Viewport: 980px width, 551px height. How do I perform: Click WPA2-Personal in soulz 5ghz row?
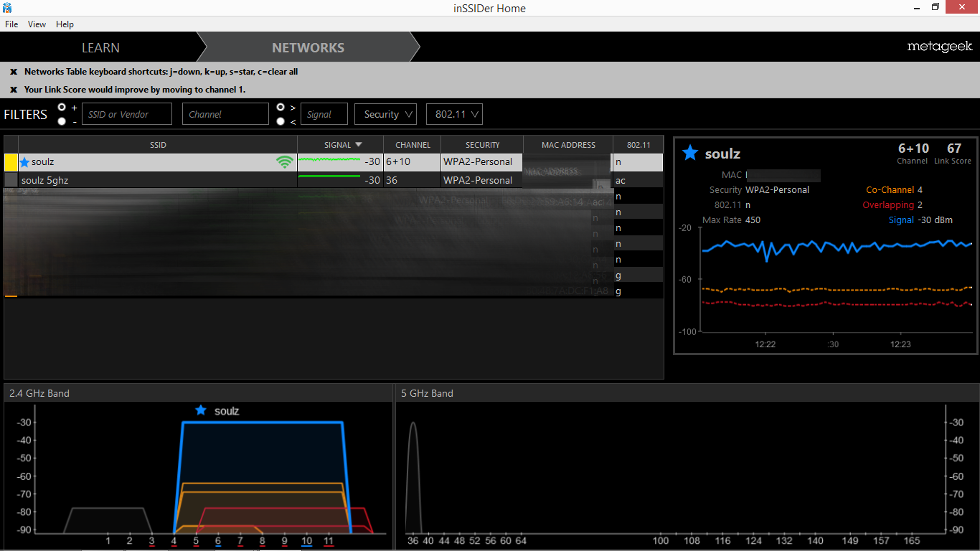point(478,180)
